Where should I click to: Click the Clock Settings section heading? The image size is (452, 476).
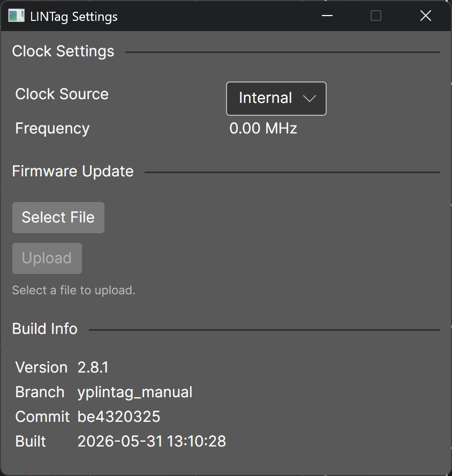click(63, 51)
